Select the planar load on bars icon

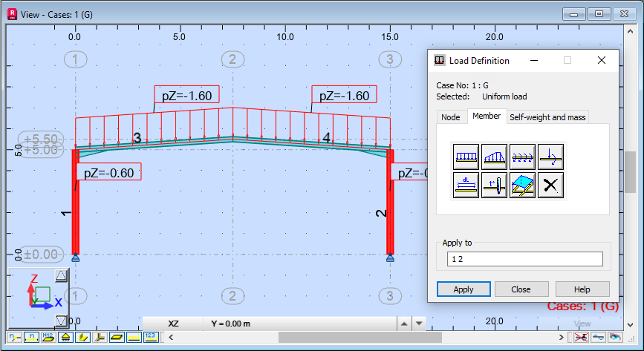[x=522, y=186]
